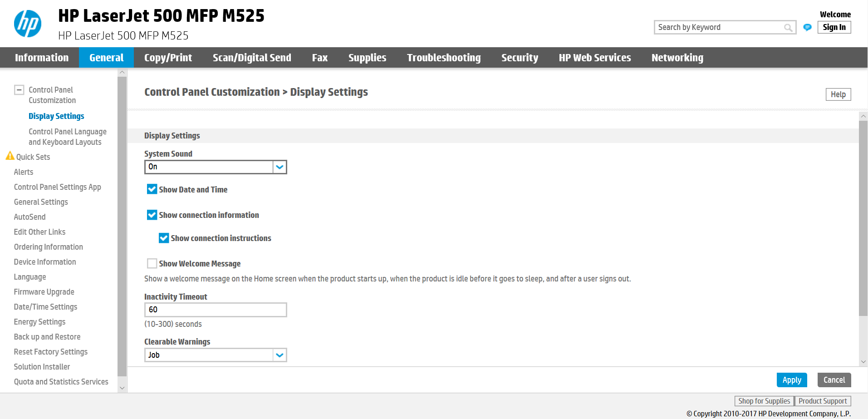Open the System Sound dropdown
The height and width of the screenshot is (419, 868).
216,167
